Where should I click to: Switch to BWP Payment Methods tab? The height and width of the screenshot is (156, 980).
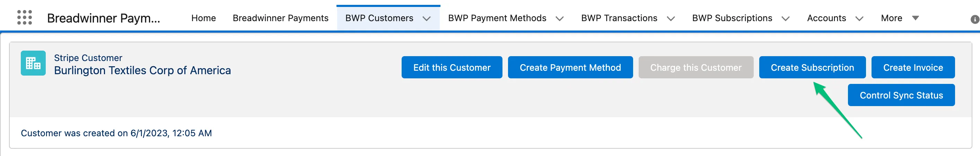pyautogui.click(x=497, y=18)
